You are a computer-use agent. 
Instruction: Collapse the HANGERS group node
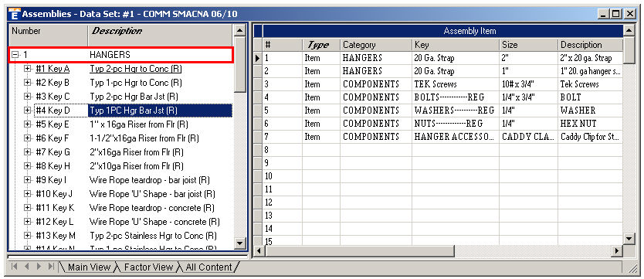click(x=15, y=54)
